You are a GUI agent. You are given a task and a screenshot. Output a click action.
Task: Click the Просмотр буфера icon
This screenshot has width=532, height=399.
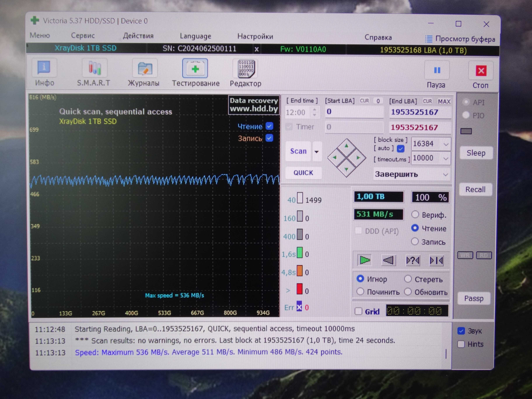pyautogui.click(x=429, y=39)
